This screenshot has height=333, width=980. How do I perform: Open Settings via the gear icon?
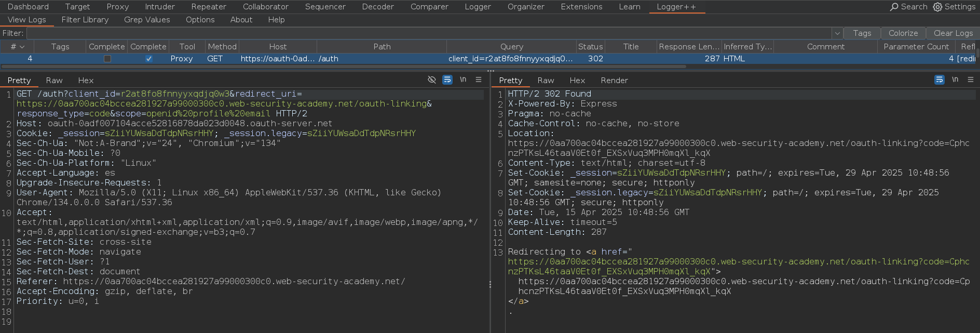point(937,7)
